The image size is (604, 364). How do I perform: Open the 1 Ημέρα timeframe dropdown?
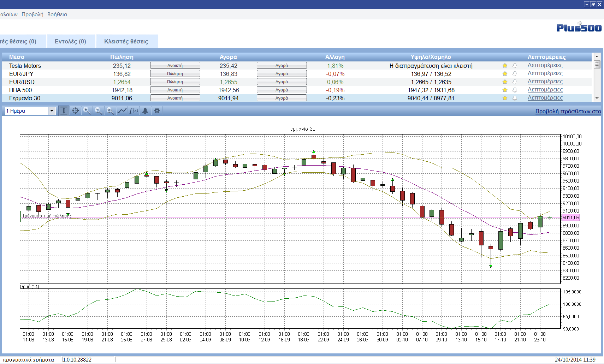tap(52, 111)
